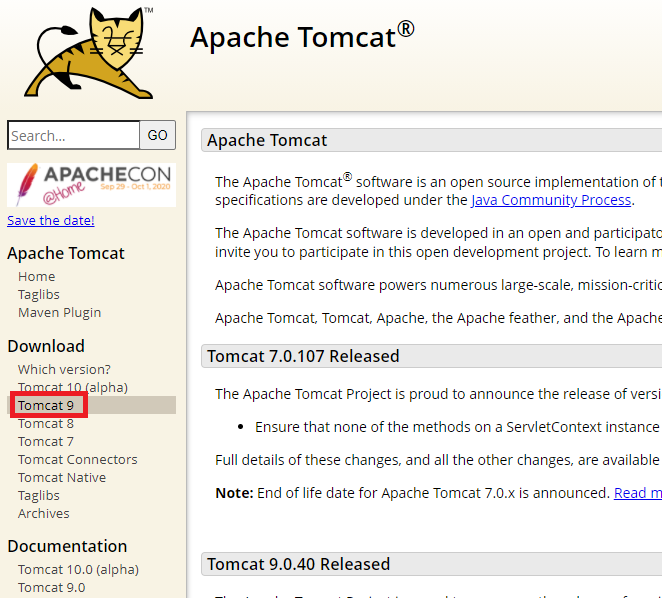Click the GO search button
This screenshot has width=662, height=598.
pyautogui.click(x=157, y=135)
